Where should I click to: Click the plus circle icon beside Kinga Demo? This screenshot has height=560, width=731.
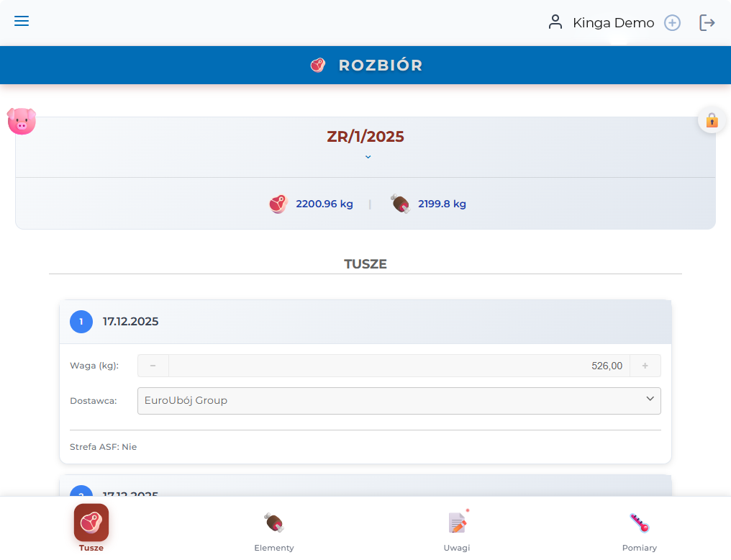(672, 23)
